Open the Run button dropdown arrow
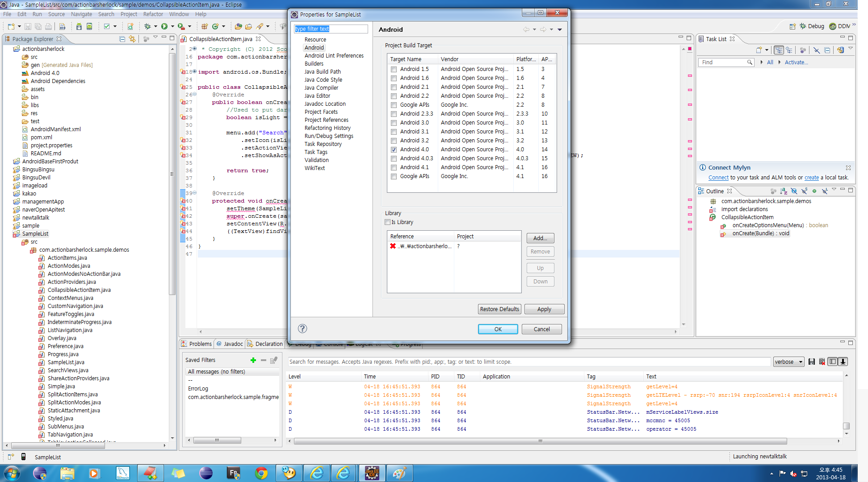This screenshot has width=868, height=482. click(172, 26)
